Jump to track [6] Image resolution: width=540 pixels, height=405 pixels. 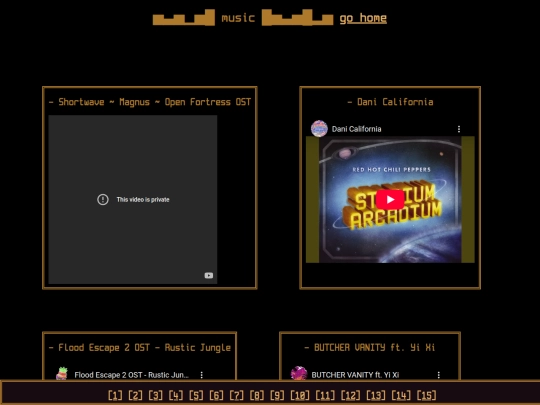pyautogui.click(x=217, y=395)
